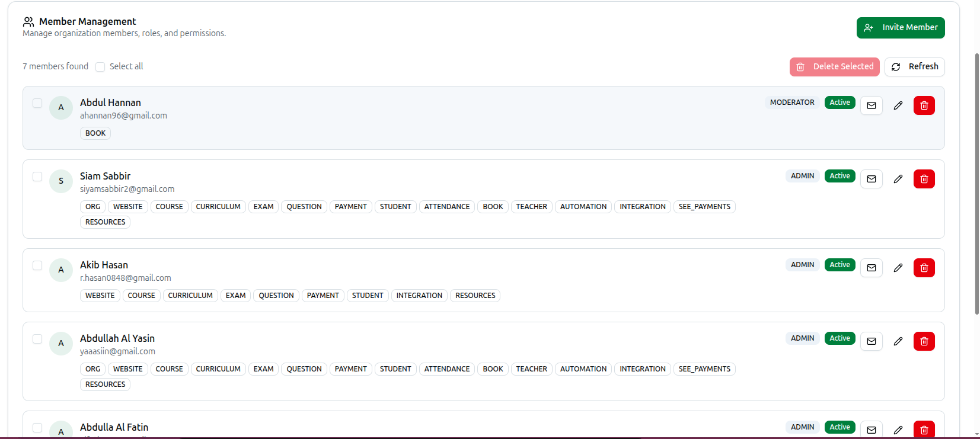Edit Abdul Hannan with the pencil icon
Screen dimensions: 980x439
click(x=898, y=105)
